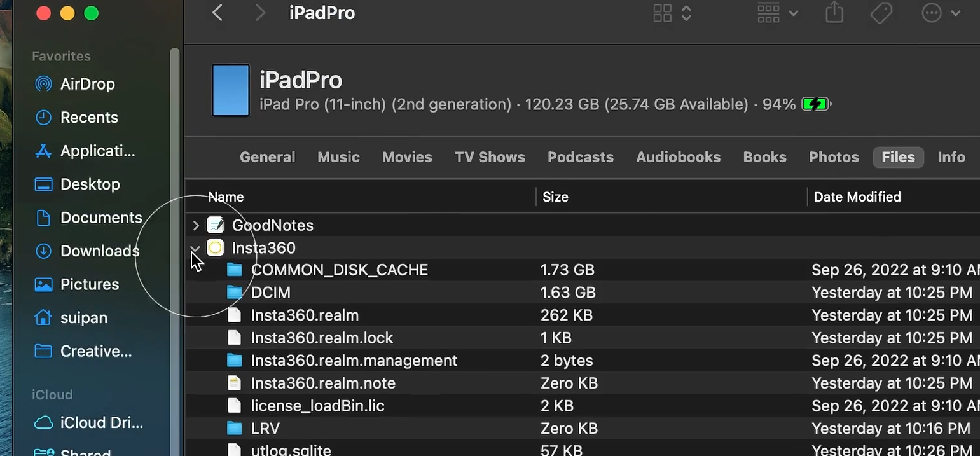
Task: Click the 262 KB size value
Action: tap(567, 315)
